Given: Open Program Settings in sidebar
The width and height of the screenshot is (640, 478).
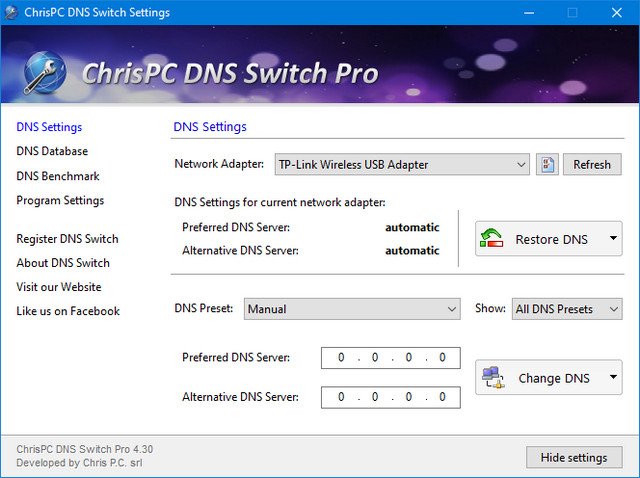Looking at the screenshot, I should coord(60,200).
